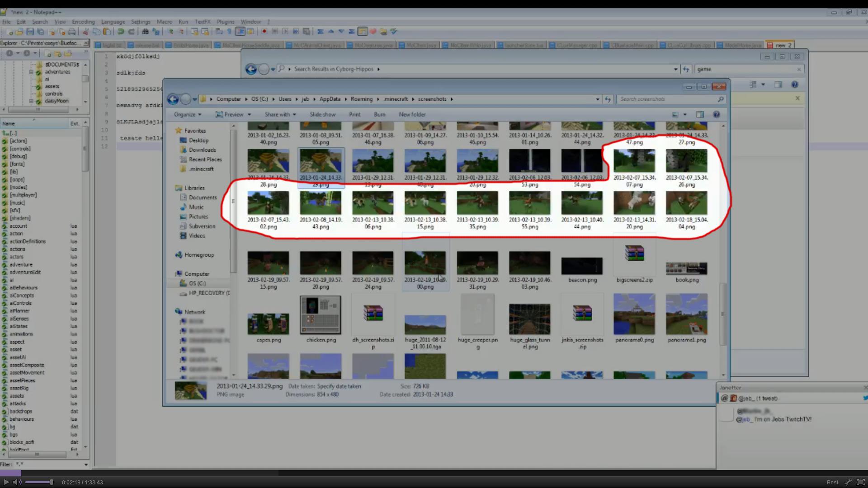Click the Find binoculars icon in Notepad++ toolbar
The image size is (868, 488).
pyautogui.click(x=145, y=32)
